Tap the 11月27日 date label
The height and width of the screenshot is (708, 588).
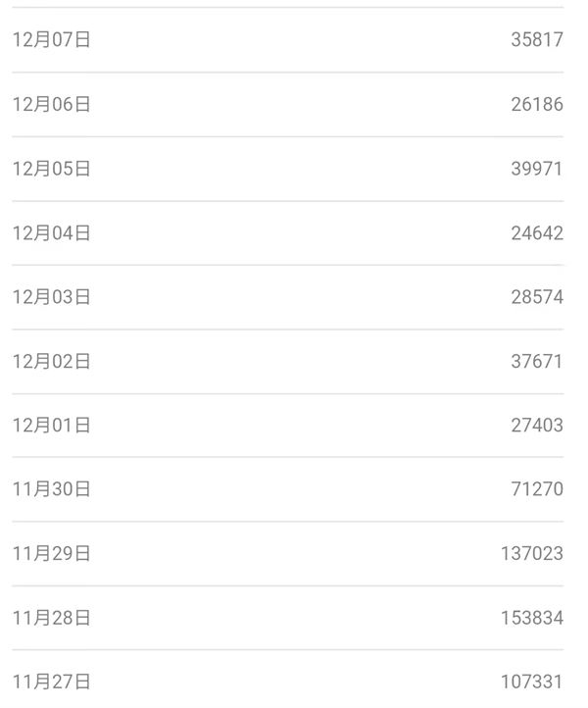[51, 682]
